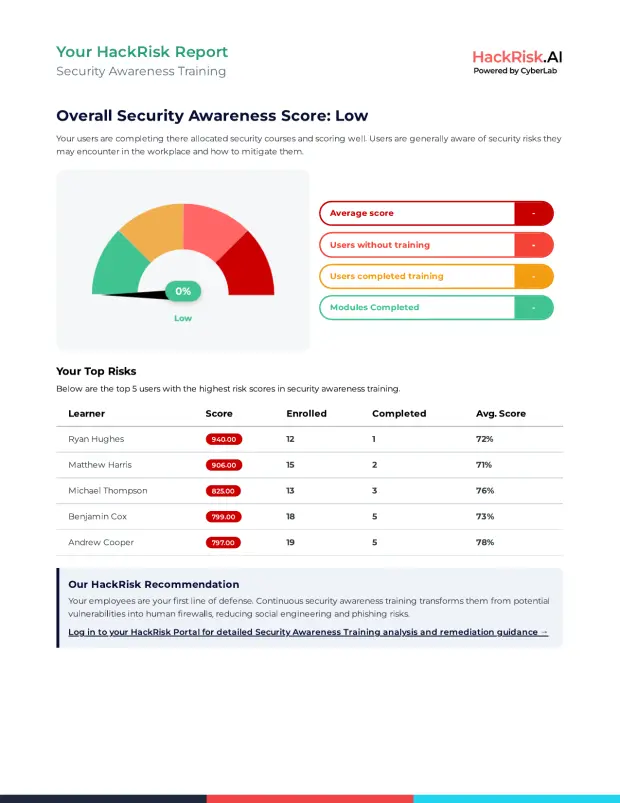Click the 906.00 score badge

click(x=224, y=465)
